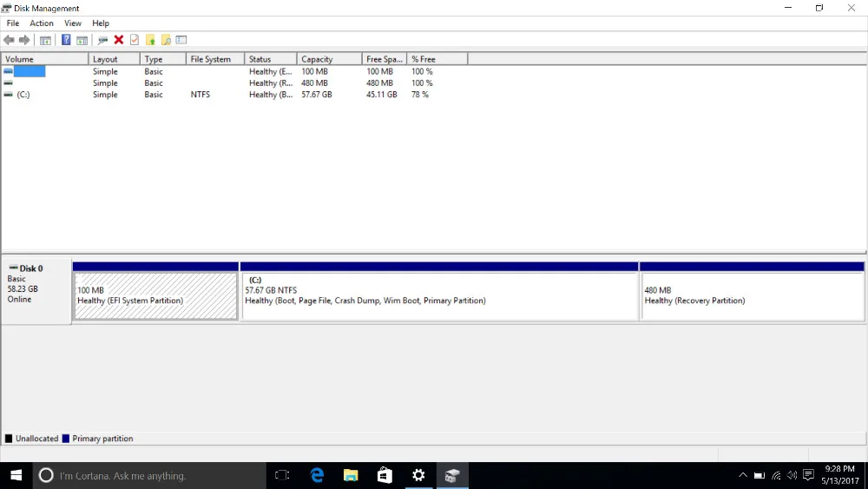
Task: Click the list settings toolbar icon
Action: coord(181,40)
